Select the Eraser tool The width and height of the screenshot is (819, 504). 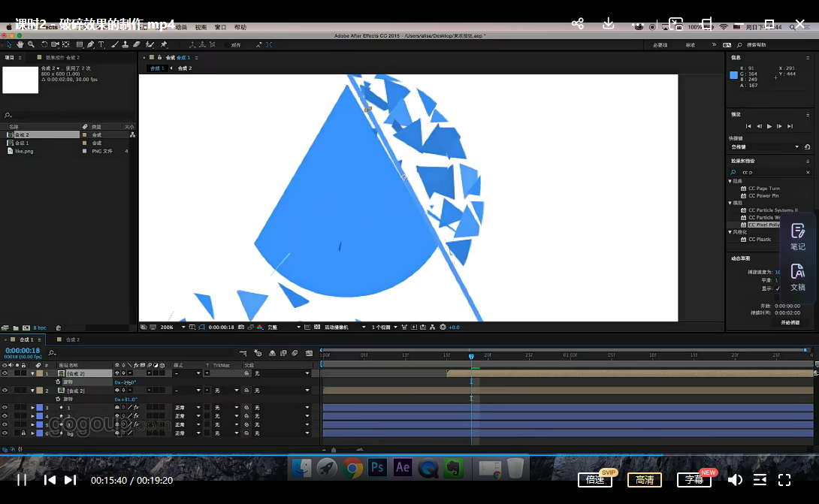[x=136, y=45]
